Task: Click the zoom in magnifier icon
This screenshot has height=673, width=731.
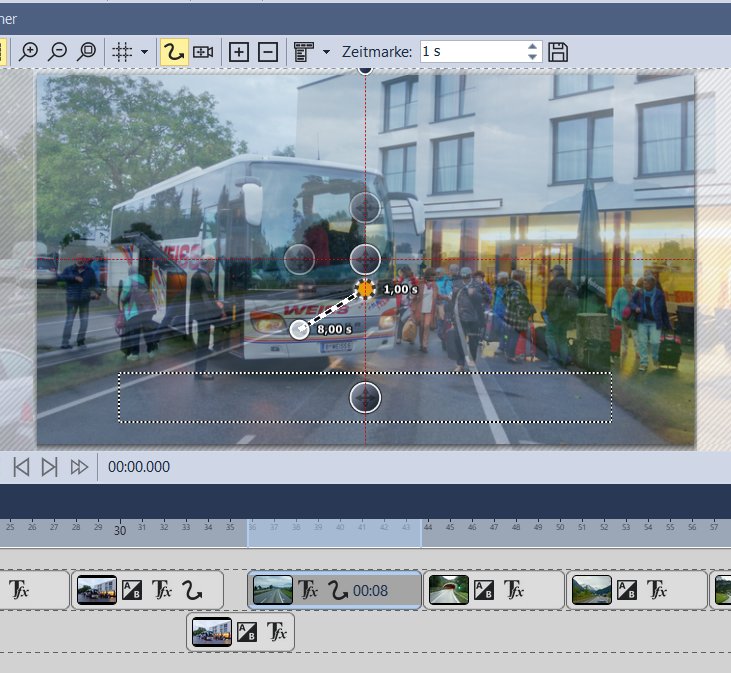Action: [x=29, y=51]
